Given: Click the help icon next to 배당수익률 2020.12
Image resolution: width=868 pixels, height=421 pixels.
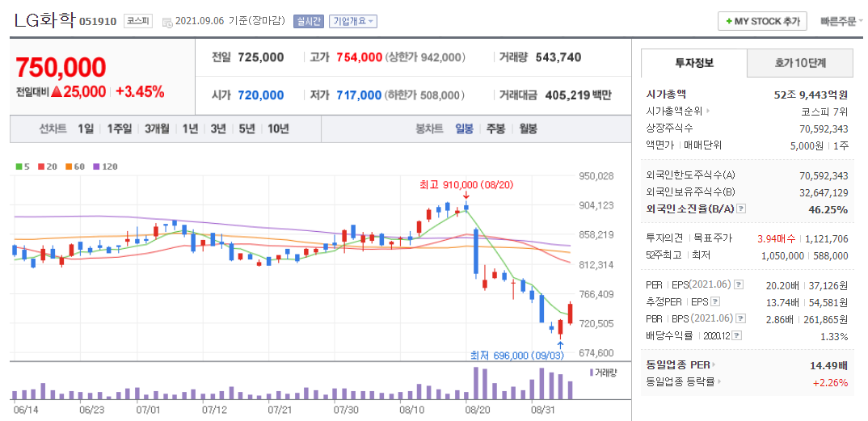Looking at the screenshot, I should 738,336.
